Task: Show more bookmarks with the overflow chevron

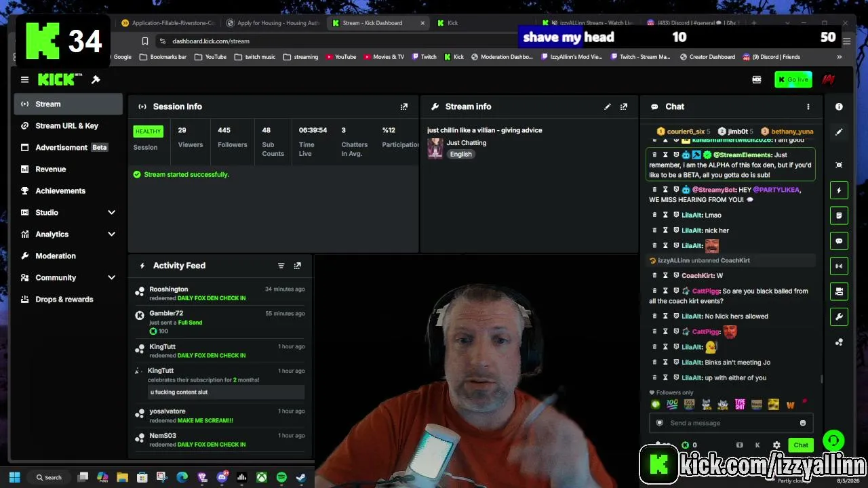Action: 839,57
